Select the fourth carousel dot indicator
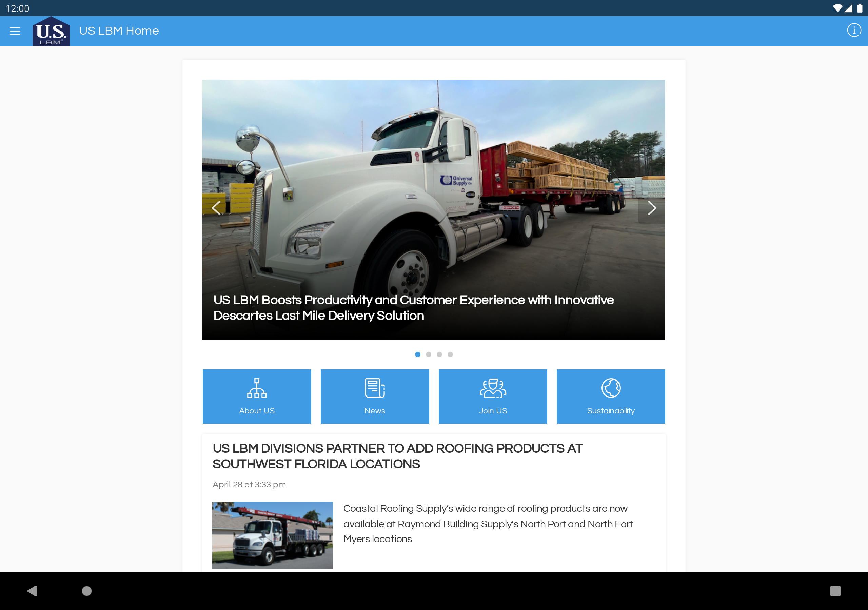Screen dimensions: 868x610 450,354
